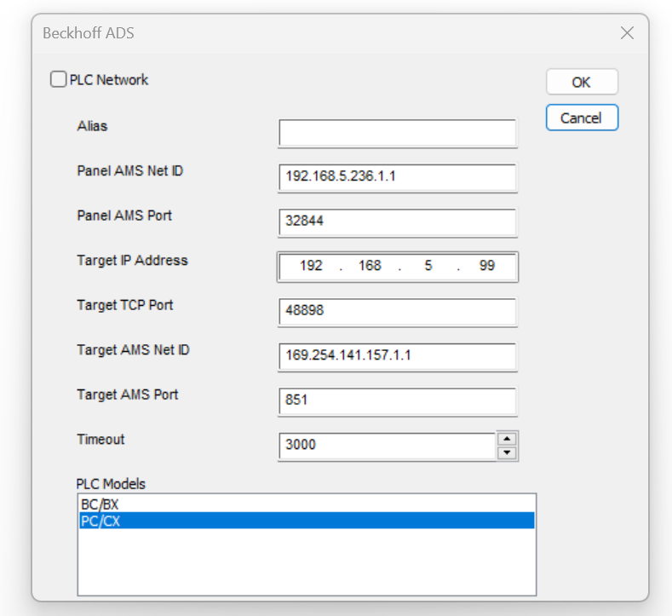The width and height of the screenshot is (672, 616).
Task: Click the 168 octet of Target IP Address
Action: pos(370,266)
